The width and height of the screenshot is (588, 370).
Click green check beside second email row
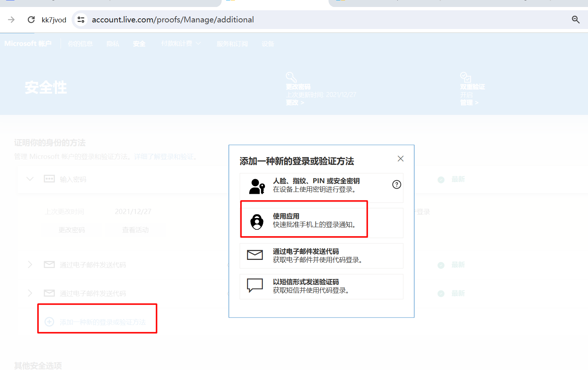click(441, 294)
